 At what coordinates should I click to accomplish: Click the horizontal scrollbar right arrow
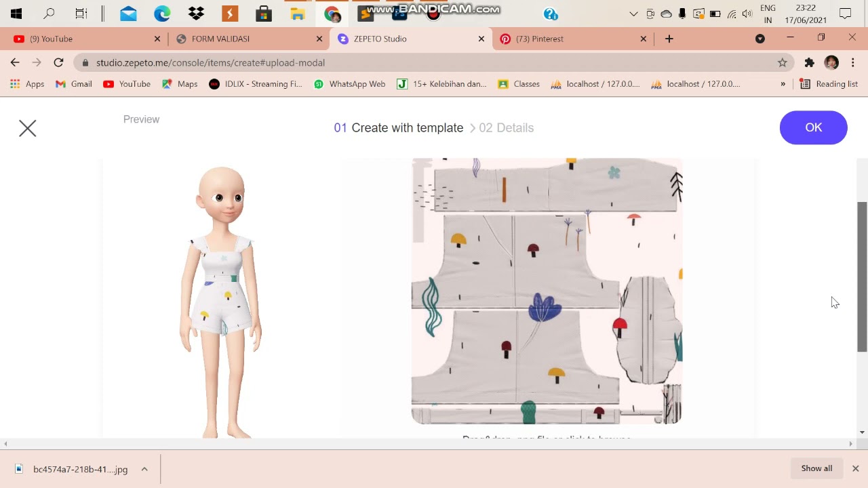pos(851,444)
